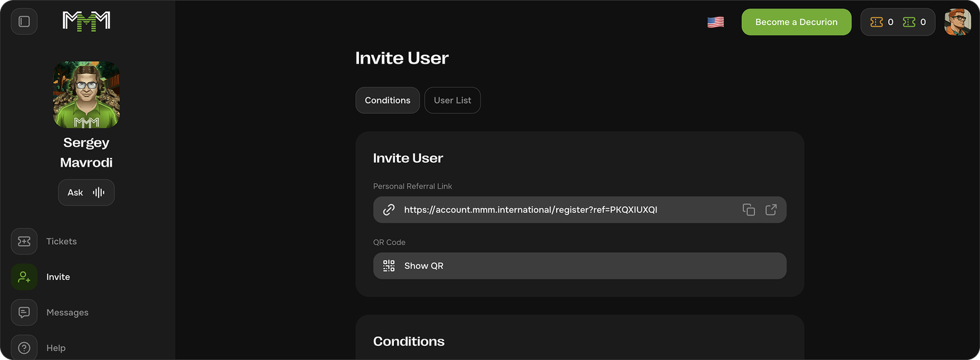Switch to the Conditions tab
Viewport: 980px width, 360px height.
(388, 100)
